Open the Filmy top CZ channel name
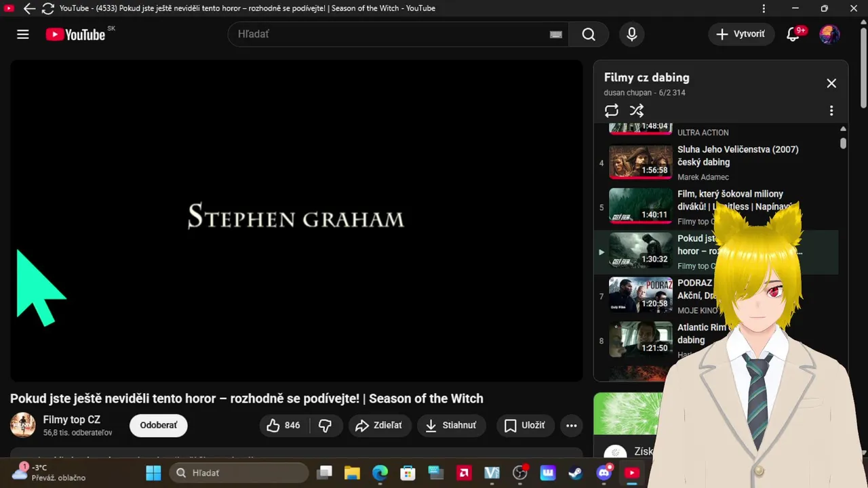This screenshot has width=868, height=488. 71,420
